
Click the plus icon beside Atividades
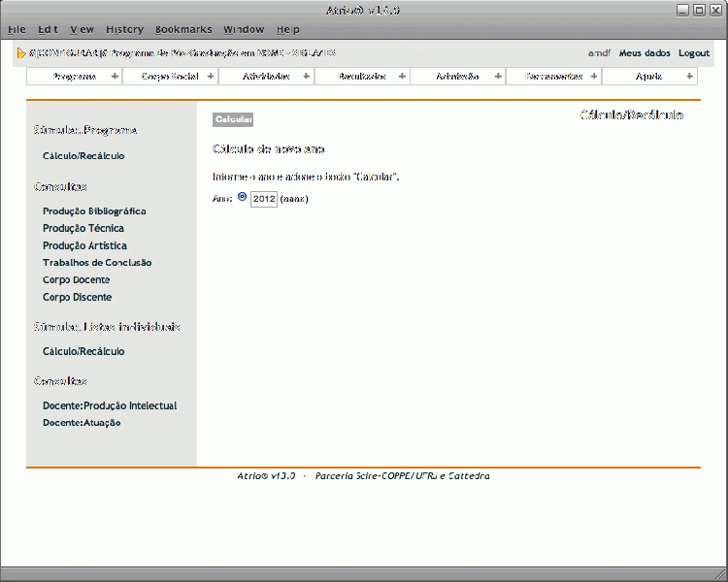click(307, 77)
